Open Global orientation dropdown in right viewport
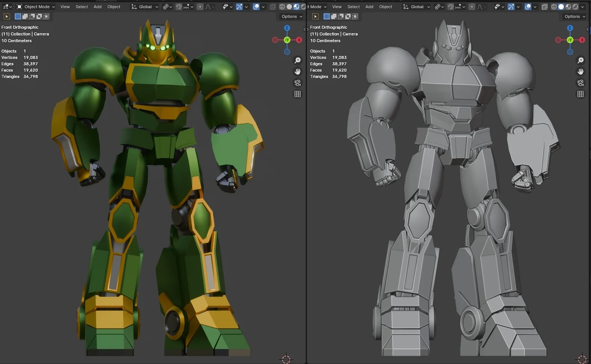The height and width of the screenshot is (364, 591). (416, 7)
